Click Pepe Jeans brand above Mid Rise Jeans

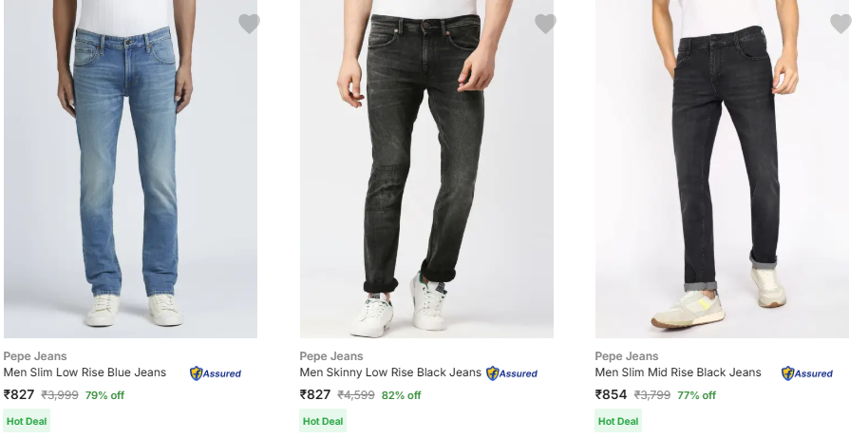(628, 356)
